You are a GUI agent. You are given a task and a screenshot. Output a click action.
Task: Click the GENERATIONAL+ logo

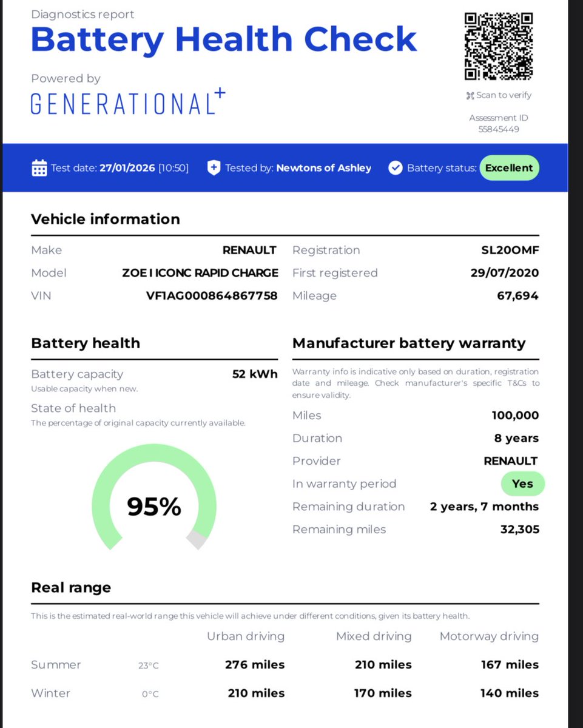128,102
